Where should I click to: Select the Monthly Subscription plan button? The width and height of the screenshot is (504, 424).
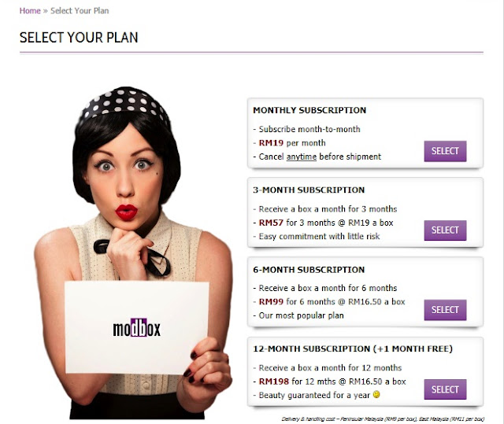[445, 151]
